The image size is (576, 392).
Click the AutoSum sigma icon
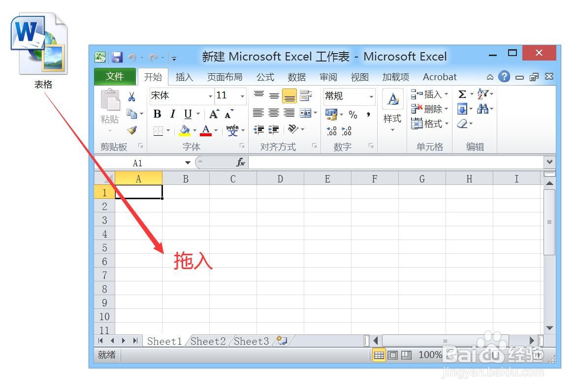pyautogui.click(x=462, y=94)
